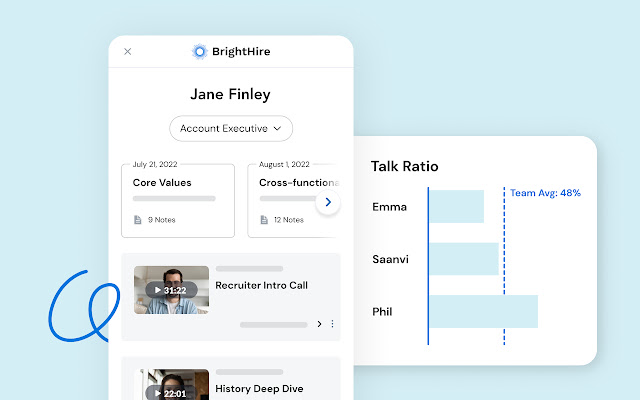Click the August 1, 2022 date label
The image size is (640, 400).
point(284,164)
